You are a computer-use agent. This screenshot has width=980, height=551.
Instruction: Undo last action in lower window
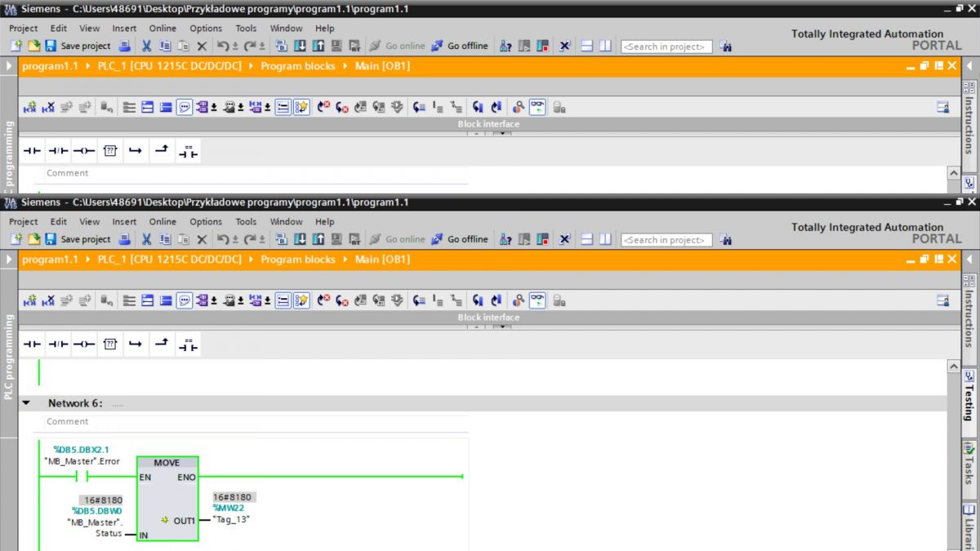[x=222, y=239]
